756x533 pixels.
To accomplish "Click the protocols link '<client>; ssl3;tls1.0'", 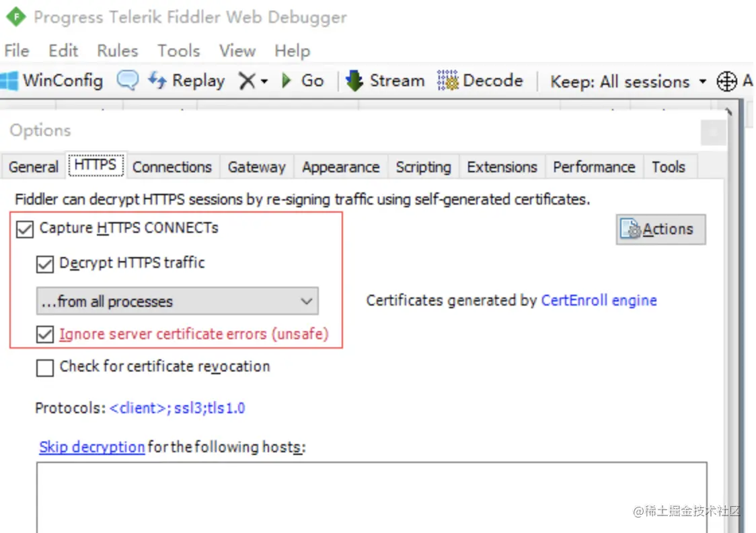I will click(178, 408).
